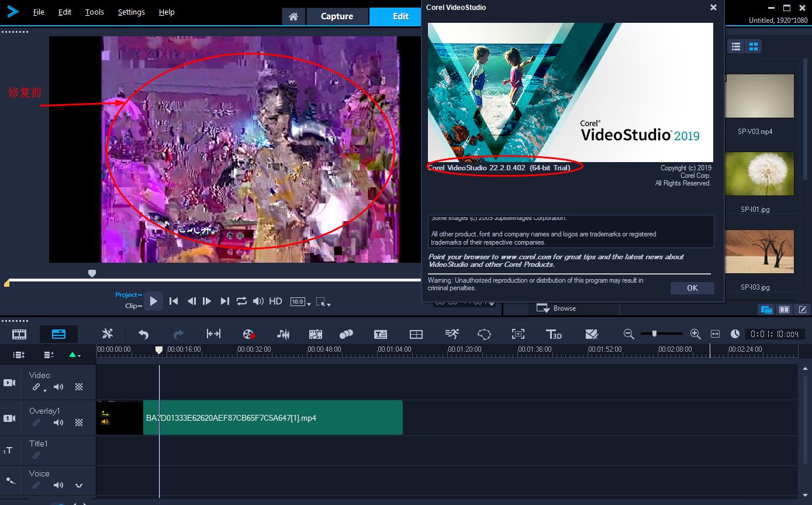The width and height of the screenshot is (812, 505).
Task: Switch to the Capture tab
Action: point(337,16)
